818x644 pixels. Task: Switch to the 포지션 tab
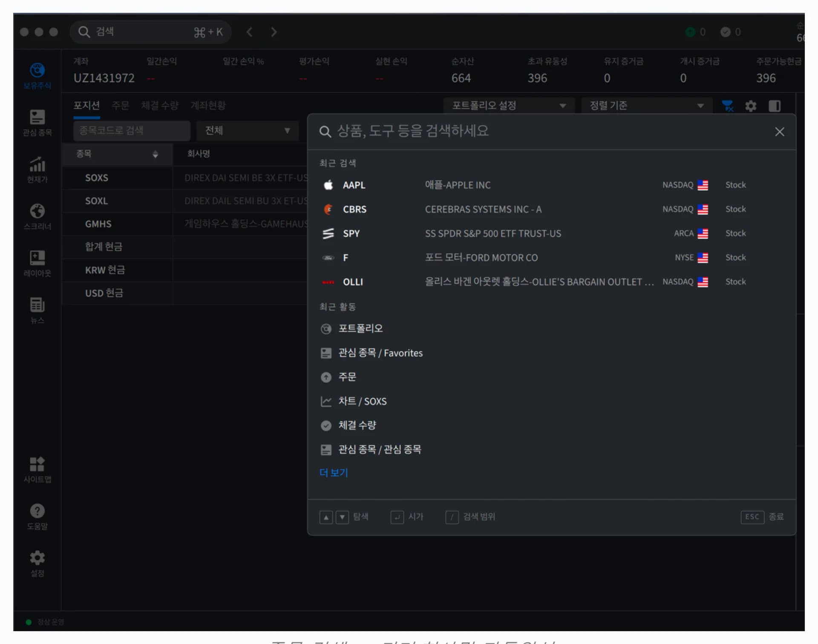(86, 106)
